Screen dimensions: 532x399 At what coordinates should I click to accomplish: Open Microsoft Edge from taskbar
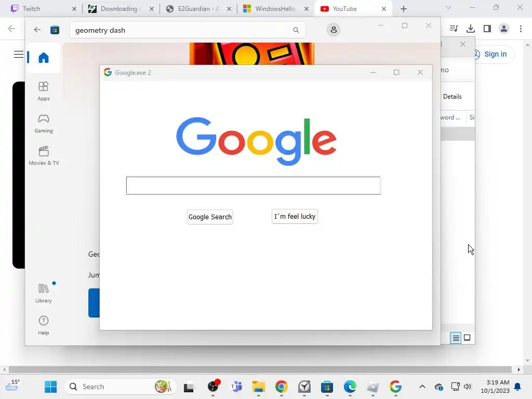pyautogui.click(x=350, y=387)
